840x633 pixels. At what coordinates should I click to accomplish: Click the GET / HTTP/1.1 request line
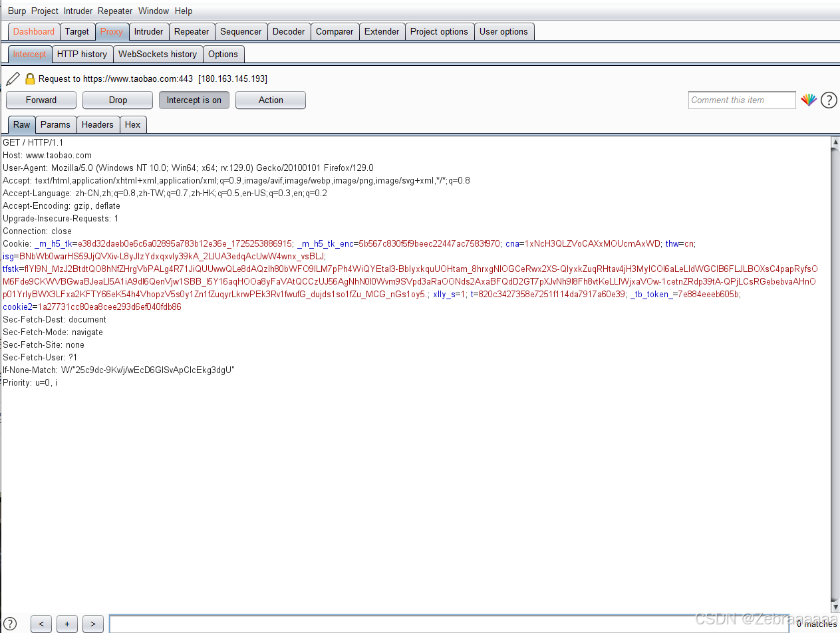pyautogui.click(x=33, y=143)
